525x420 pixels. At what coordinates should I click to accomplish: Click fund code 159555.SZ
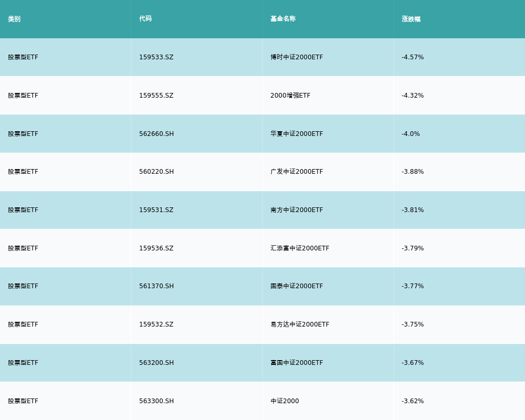(x=156, y=96)
